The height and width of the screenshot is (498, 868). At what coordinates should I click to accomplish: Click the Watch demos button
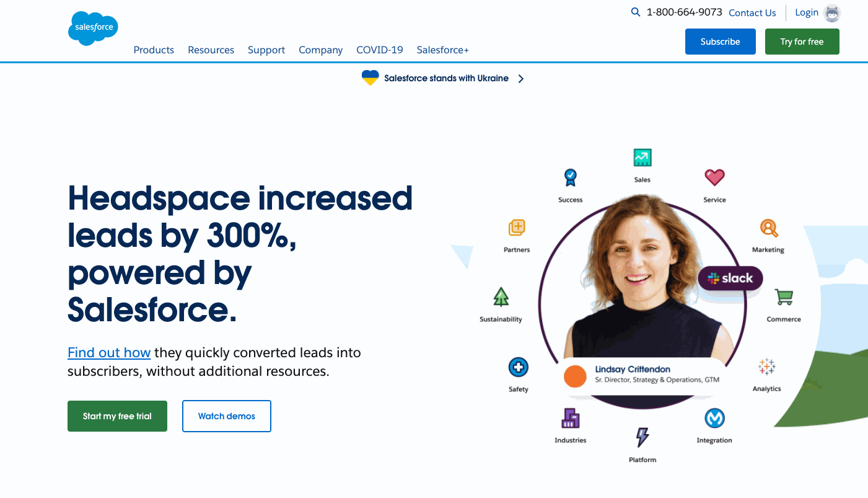point(227,416)
